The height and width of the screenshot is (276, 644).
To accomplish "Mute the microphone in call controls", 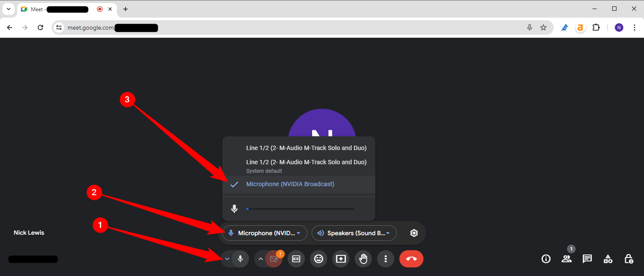I will 240,259.
